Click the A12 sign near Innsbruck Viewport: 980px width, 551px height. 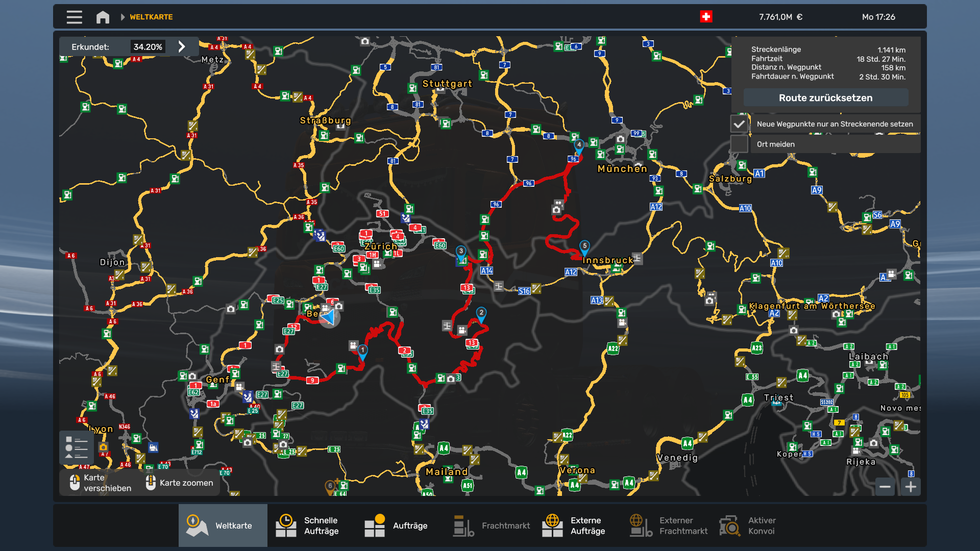click(x=571, y=272)
